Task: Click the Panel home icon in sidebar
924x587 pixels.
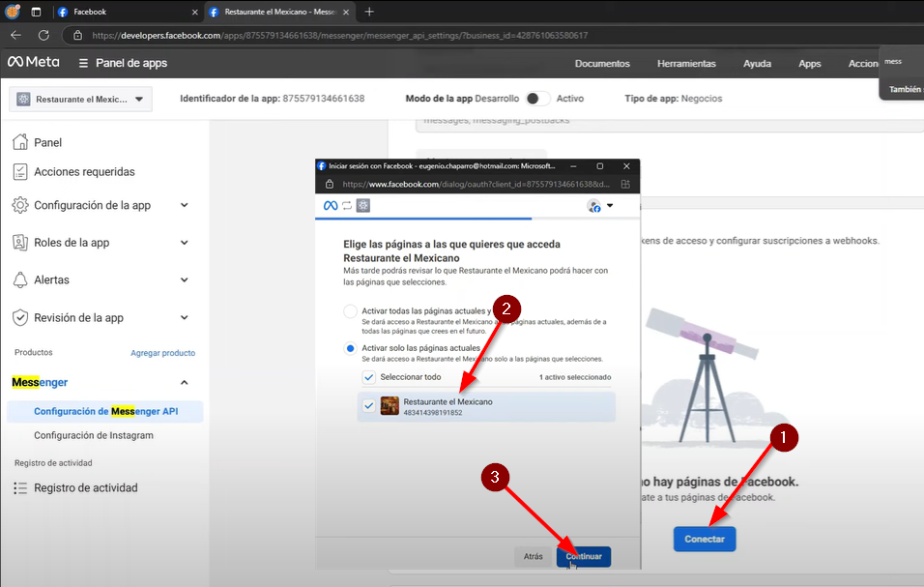Action: (20, 142)
